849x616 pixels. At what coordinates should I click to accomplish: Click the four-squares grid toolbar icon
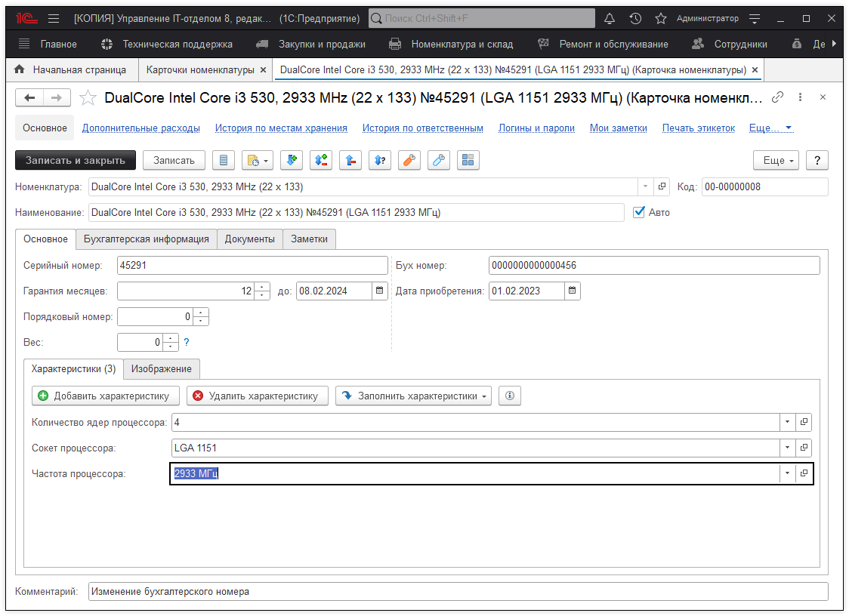[468, 160]
